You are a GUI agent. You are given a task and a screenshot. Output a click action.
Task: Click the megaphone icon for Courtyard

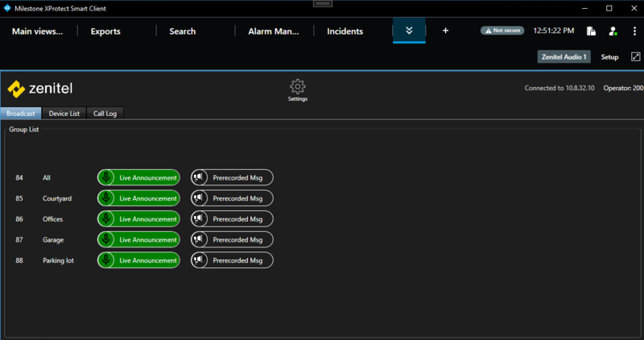click(198, 198)
